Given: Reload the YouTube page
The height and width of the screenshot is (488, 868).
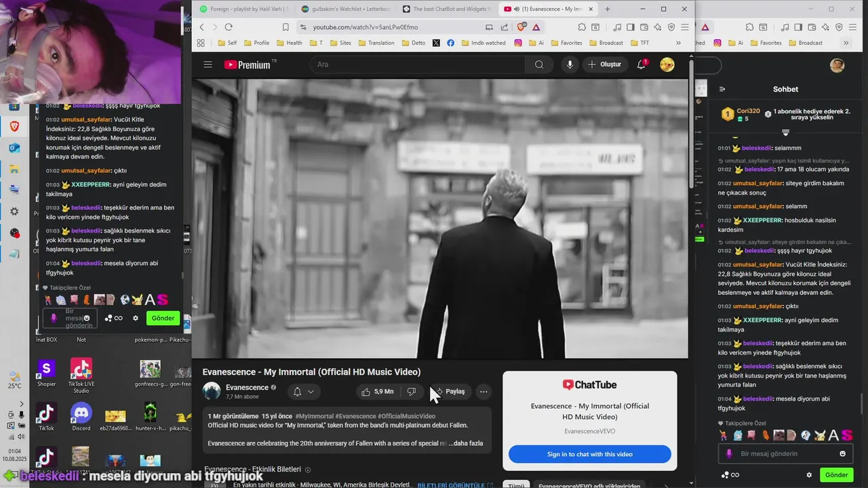Looking at the screenshot, I should click(229, 27).
